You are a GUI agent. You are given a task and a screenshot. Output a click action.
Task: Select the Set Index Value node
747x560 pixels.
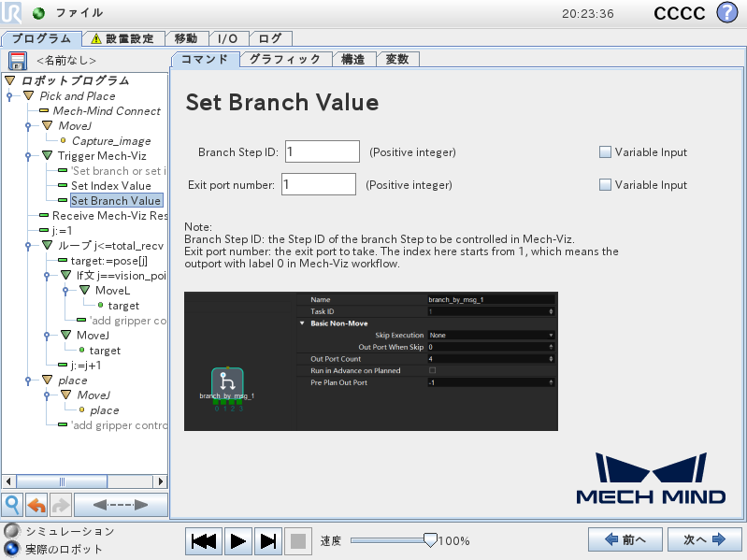click(x=111, y=186)
